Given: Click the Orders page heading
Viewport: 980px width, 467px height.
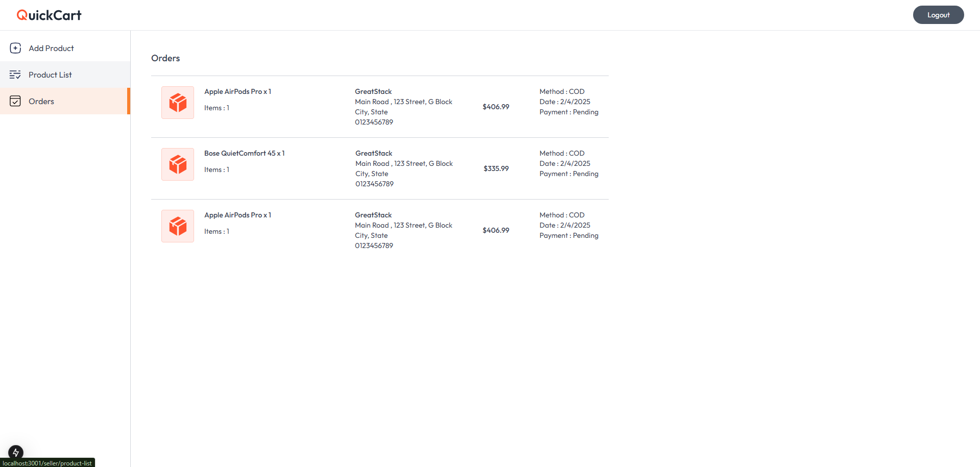Looking at the screenshot, I should [x=165, y=58].
